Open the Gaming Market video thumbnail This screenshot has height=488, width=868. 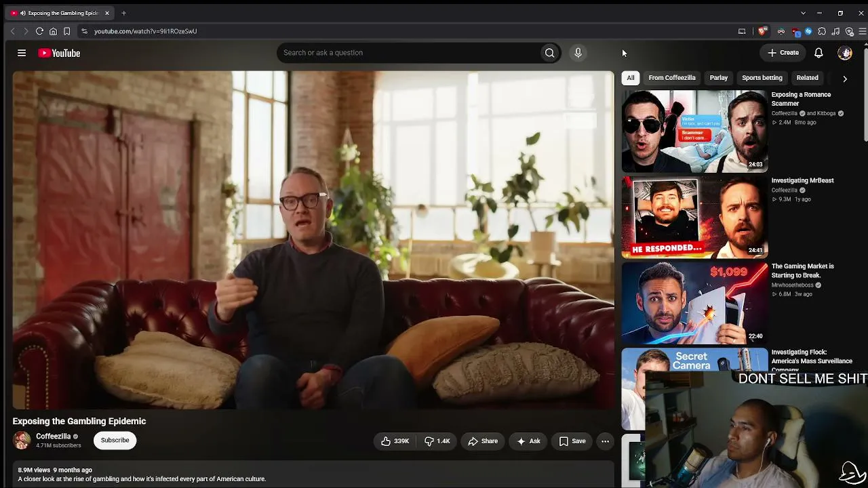[x=694, y=303]
